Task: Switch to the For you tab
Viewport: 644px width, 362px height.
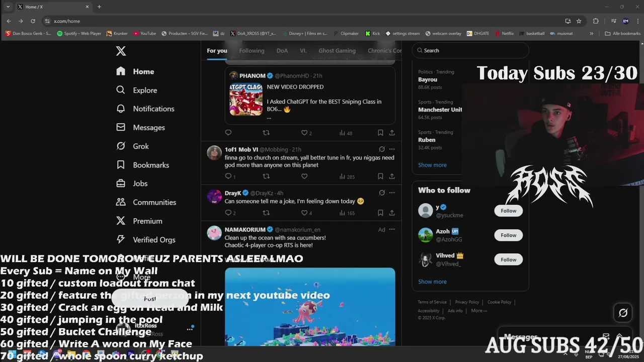Action: click(217, 51)
